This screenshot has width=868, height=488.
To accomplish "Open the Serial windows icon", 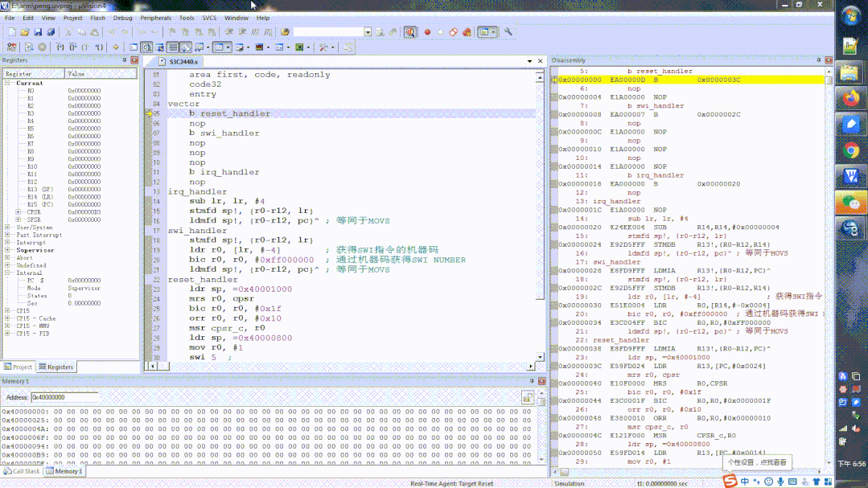I will 241,47.
